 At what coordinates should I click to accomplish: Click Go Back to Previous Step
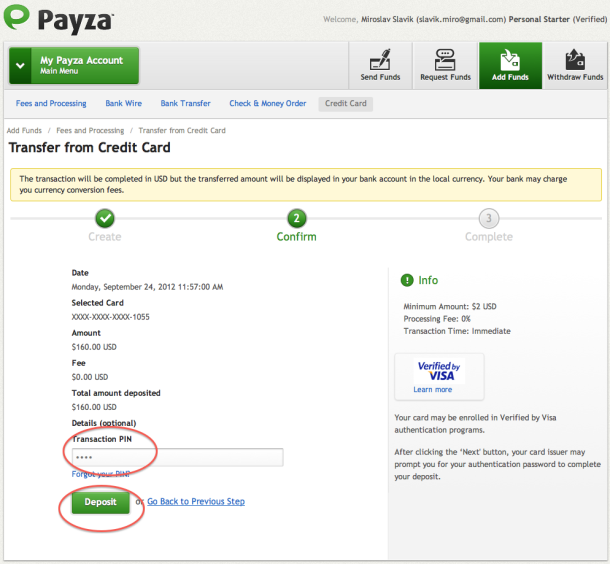196,501
